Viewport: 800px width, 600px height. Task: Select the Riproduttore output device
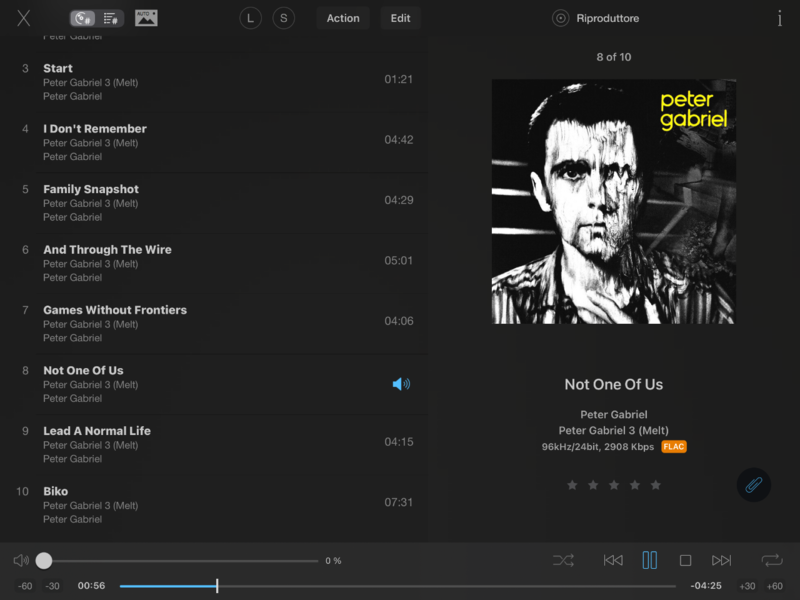(597, 18)
